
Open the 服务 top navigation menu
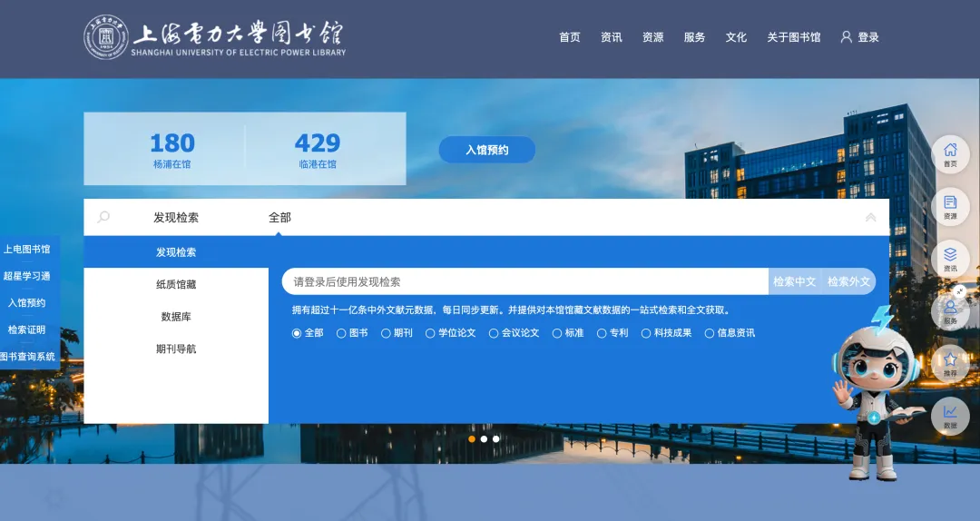click(694, 37)
